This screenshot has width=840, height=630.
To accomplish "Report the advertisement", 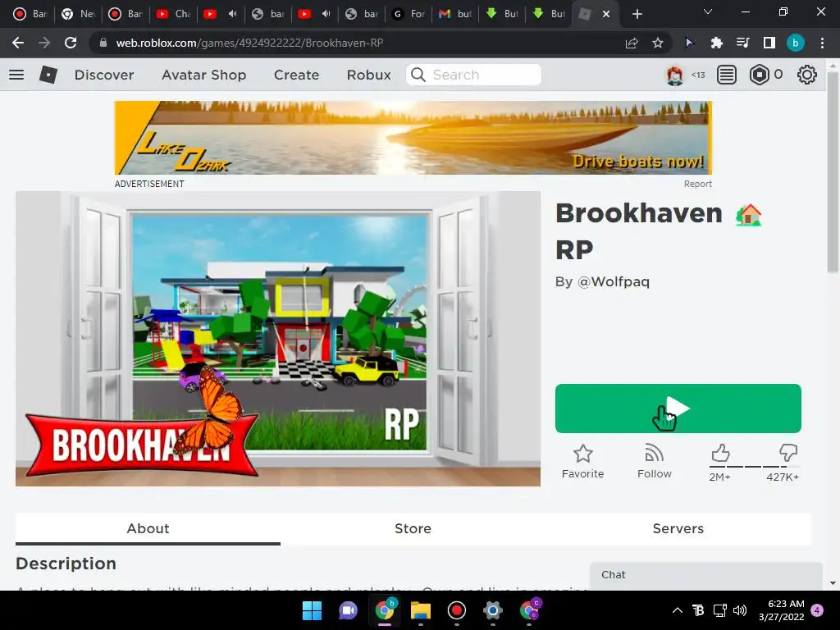I will (697, 184).
